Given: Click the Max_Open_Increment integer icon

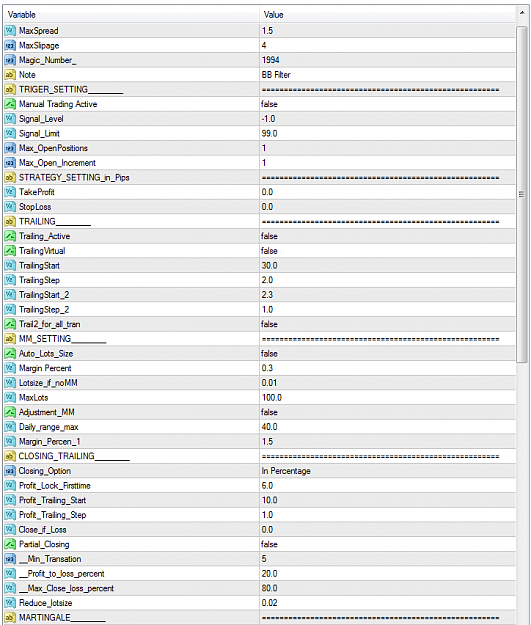Looking at the screenshot, I should [10, 163].
